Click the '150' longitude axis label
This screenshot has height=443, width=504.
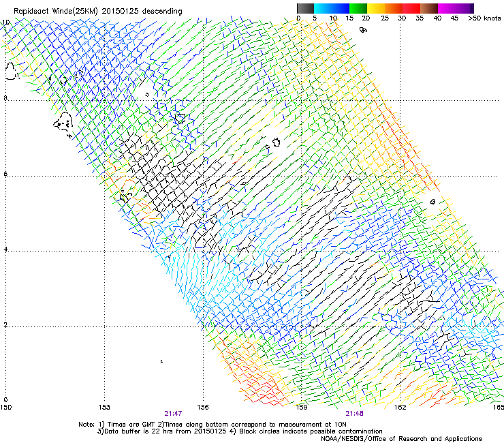[x=5, y=408]
